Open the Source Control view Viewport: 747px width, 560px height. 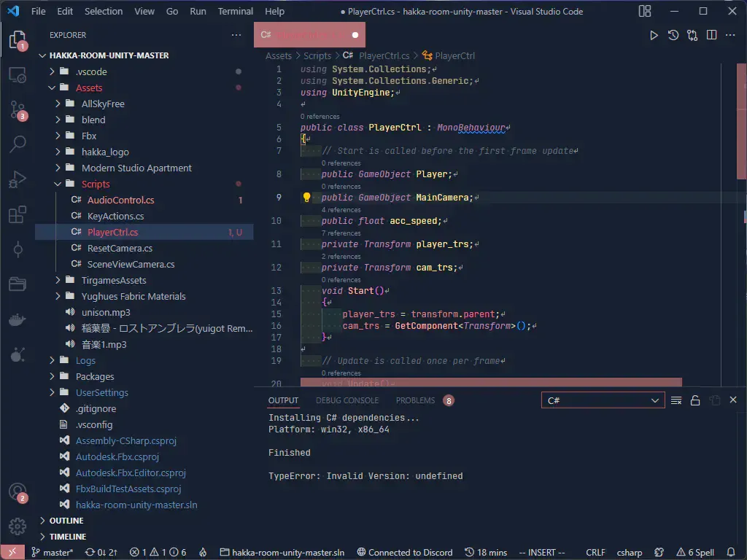coord(18,110)
